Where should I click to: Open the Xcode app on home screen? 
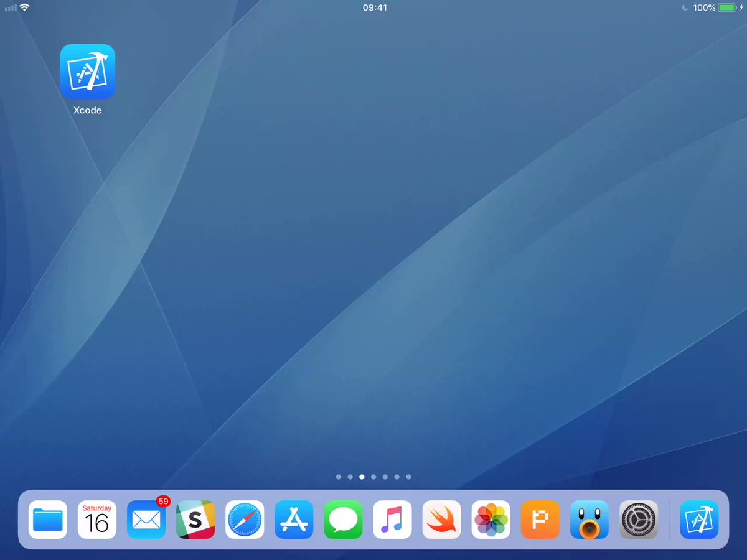87,72
